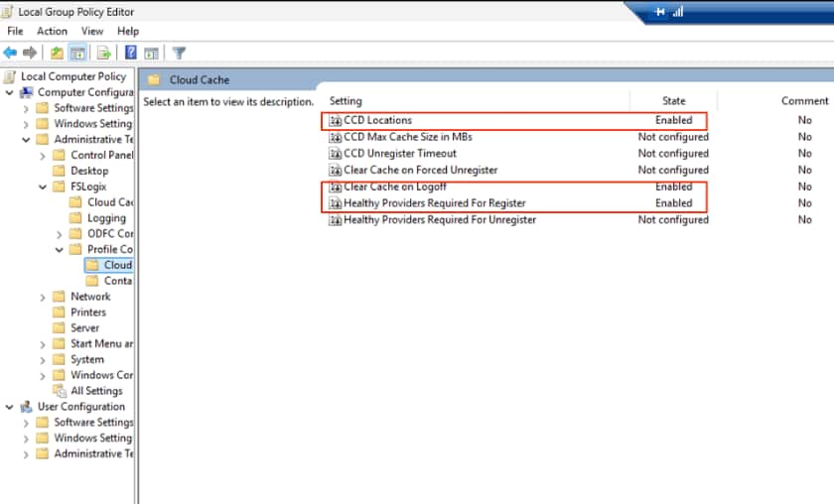Select Healthy Providers Required For Register
Viewport: 834px width, 504px height.
coord(435,203)
